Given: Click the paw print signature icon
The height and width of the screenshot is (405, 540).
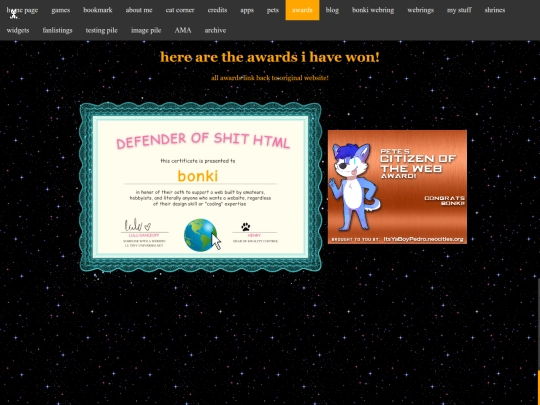Looking at the screenshot, I should tap(246, 227).
